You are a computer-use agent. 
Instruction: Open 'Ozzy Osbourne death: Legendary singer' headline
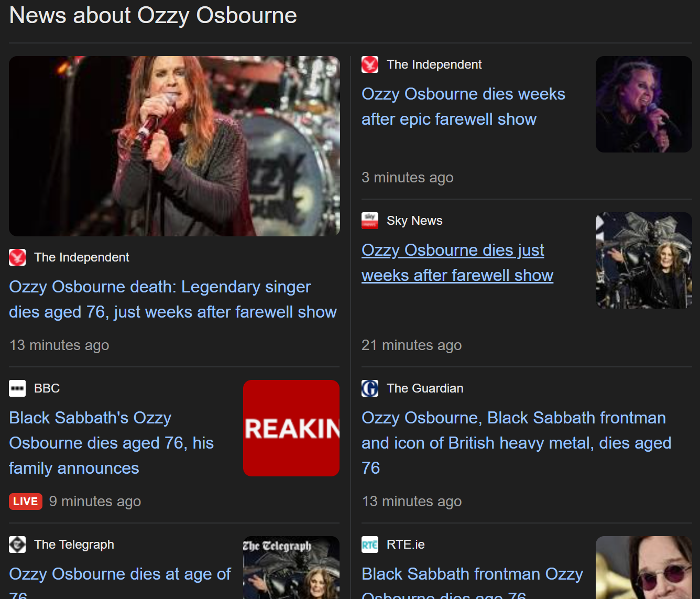173,299
